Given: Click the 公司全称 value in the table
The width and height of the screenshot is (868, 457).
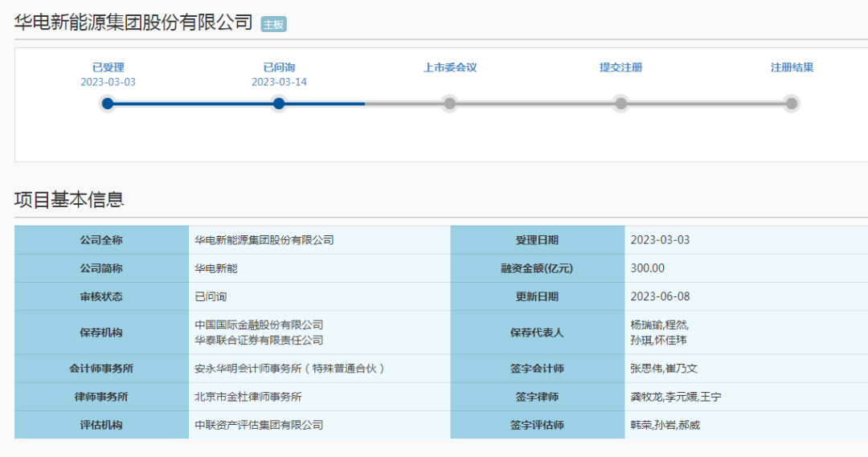Looking at the screenshot, I should (x=264, y=240).
